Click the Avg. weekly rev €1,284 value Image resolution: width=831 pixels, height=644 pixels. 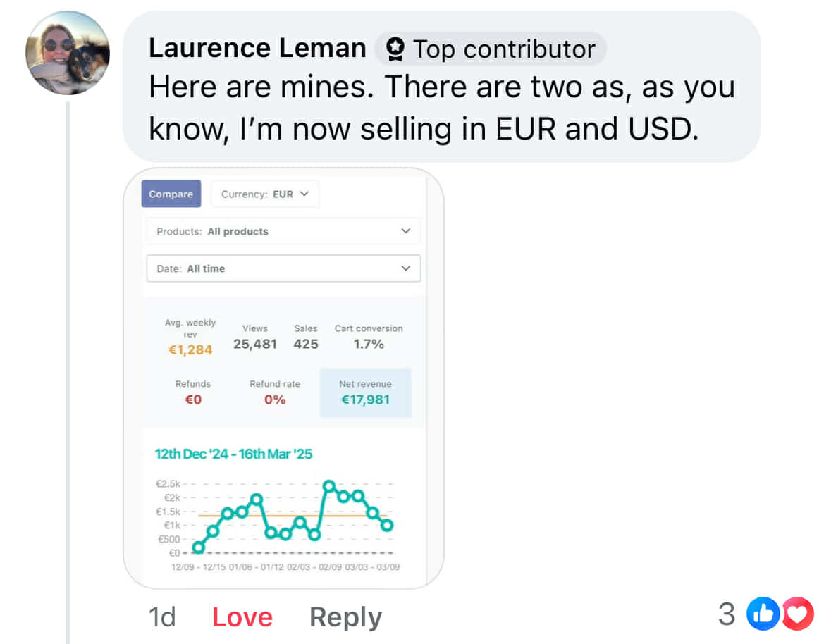pos(190,349)
